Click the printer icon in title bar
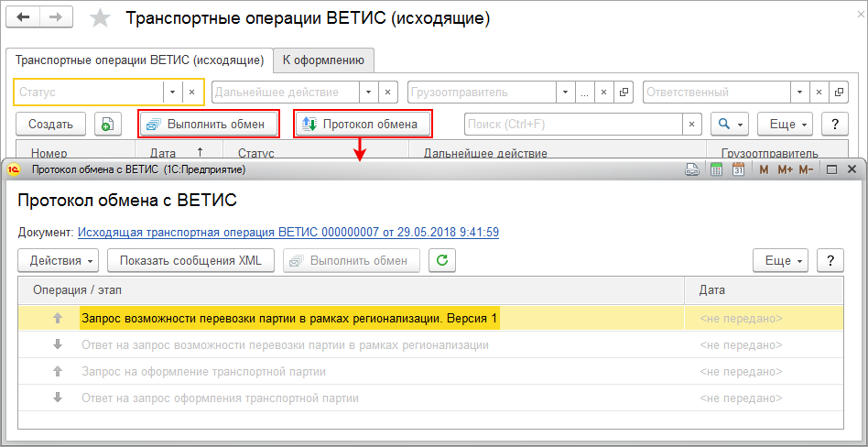The height and width of the screenshot is (447, 868). point(692,170)
